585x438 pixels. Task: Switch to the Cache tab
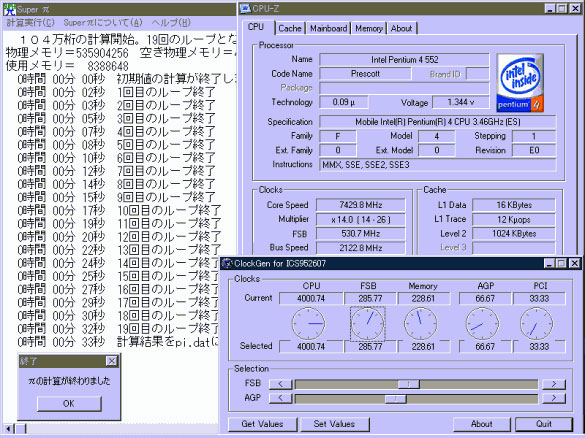290,28
